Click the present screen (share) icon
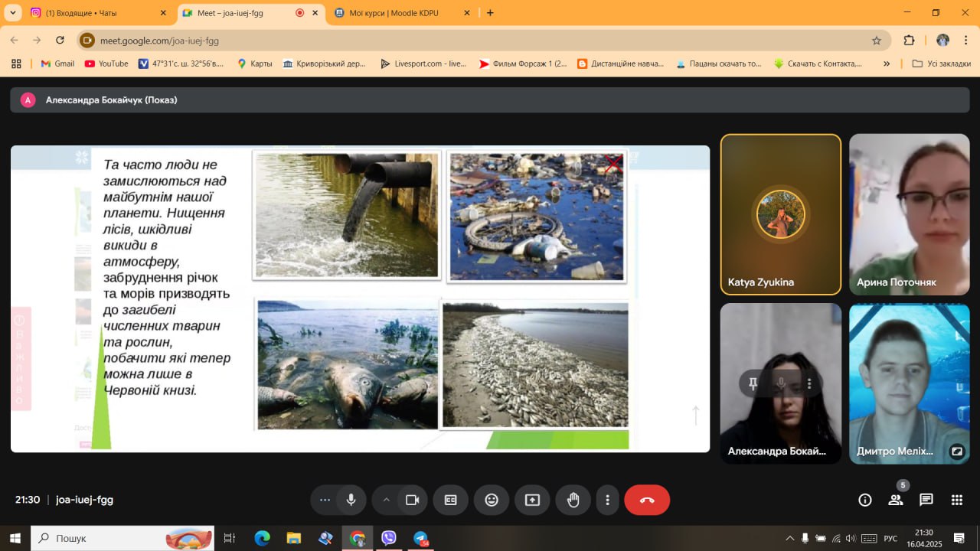This screenshot has height=551, width=980. click(x=532, y=500)
